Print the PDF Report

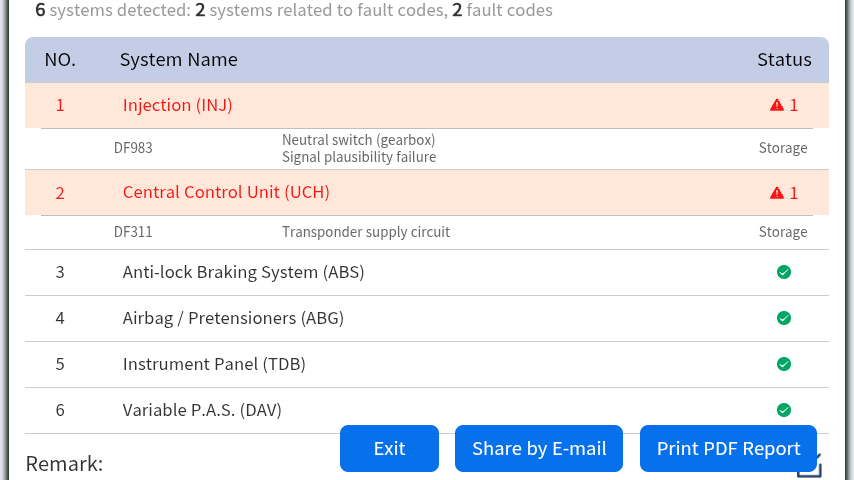coord(728,448)
